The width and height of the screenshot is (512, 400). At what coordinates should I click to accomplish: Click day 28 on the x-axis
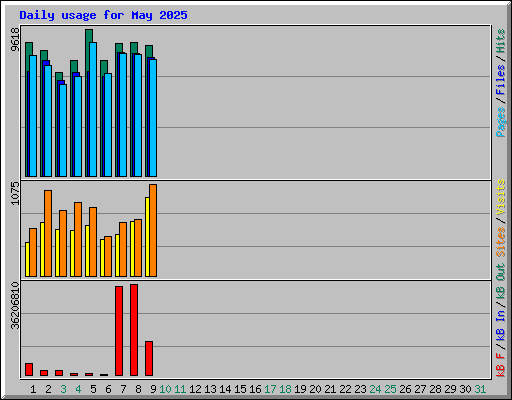pyautogui.click(x=435, y=389)
